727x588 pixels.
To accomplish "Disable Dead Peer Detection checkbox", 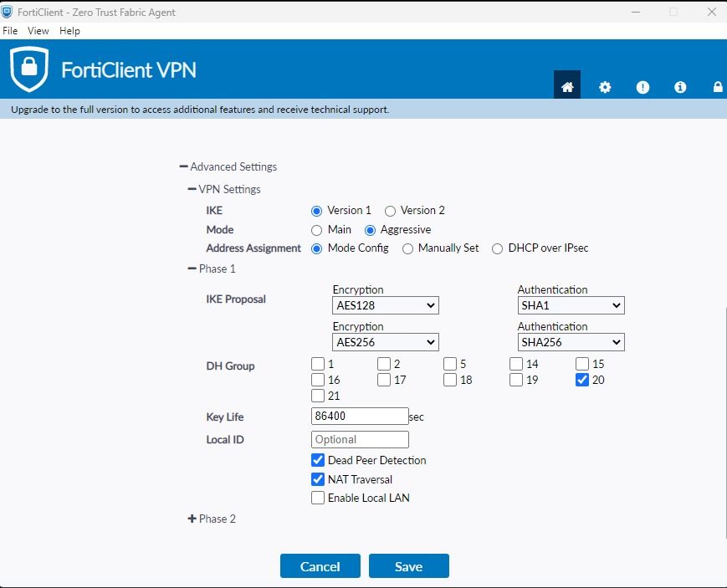I will click(x=318, y=460).
